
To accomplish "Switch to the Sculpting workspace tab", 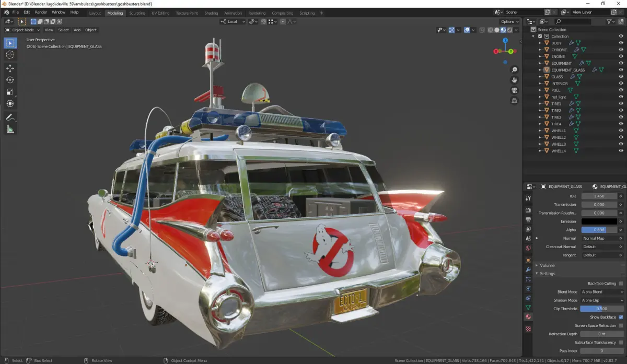I will tap(137, 13).
